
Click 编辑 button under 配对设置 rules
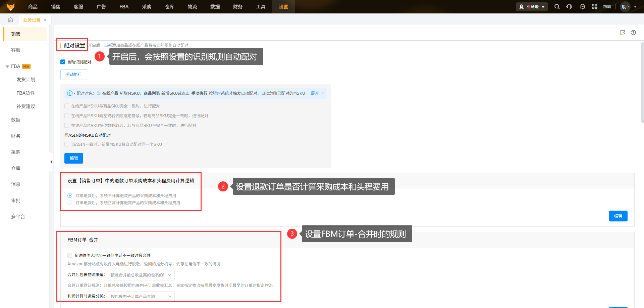pos(74,158)
